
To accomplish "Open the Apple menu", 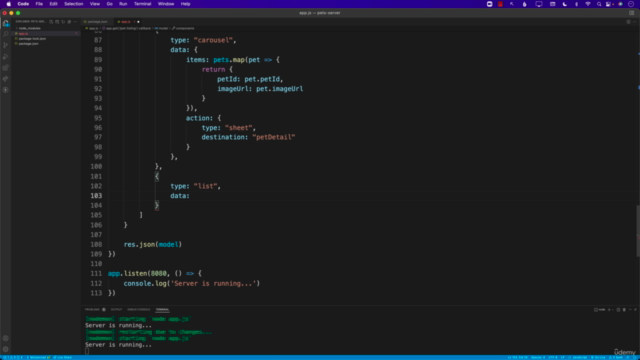I will pyautogui.click(x=9, y=4).
